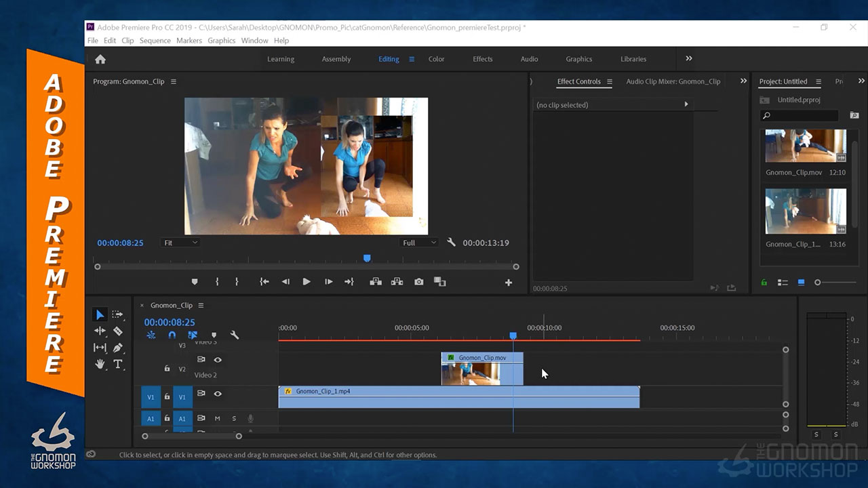Image resolution: width=868 pixels, height=488 pixels.
Task: Open timeline wrench display settings
Action: click(235, 335)
